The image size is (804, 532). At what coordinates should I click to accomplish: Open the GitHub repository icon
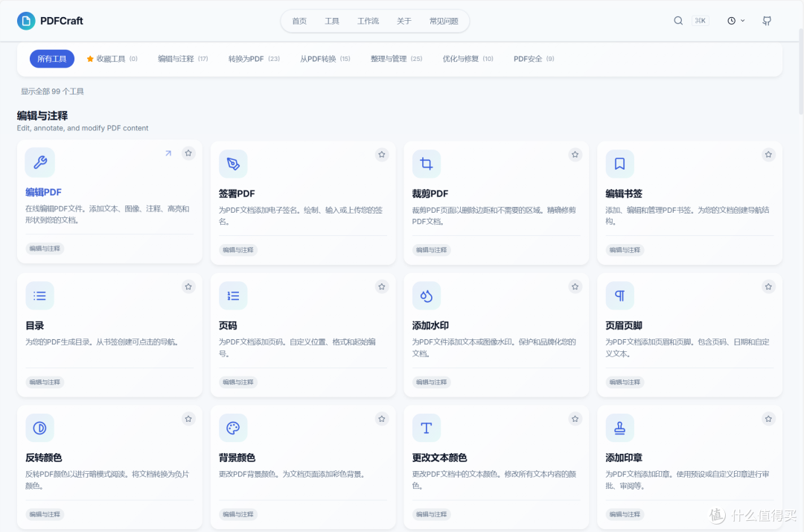tap(767, 21)
